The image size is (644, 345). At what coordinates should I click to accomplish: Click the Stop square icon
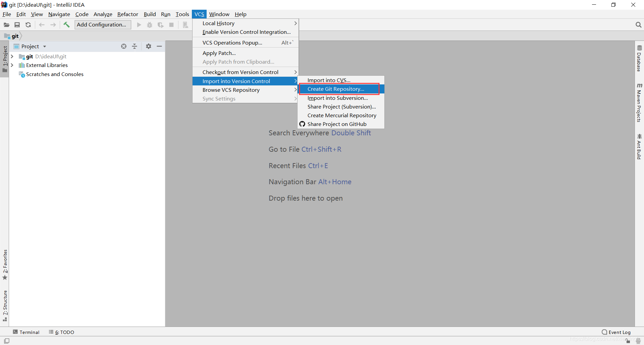pos(171,25)
